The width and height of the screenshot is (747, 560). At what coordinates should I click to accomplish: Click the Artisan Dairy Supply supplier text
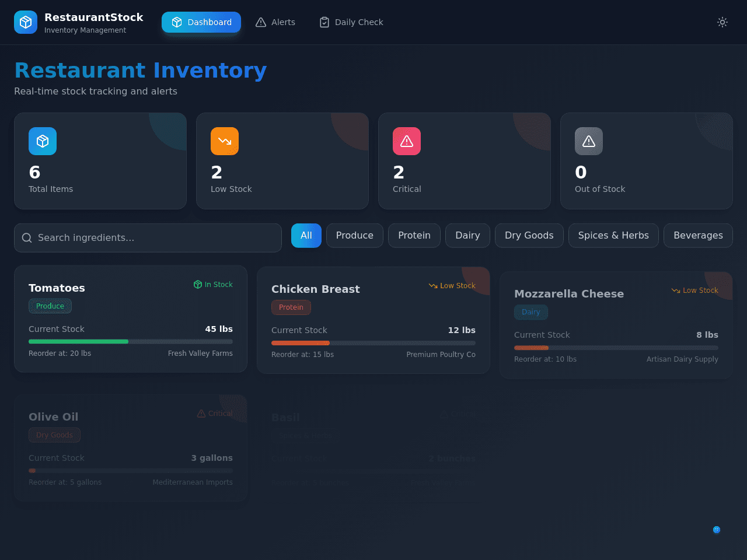click(682, 359)
